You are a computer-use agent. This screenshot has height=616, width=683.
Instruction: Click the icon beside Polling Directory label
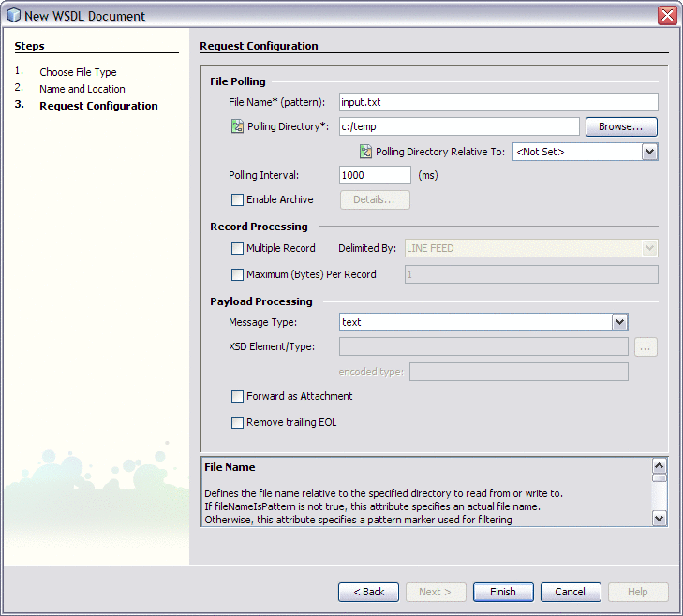(x=237, y=126)
